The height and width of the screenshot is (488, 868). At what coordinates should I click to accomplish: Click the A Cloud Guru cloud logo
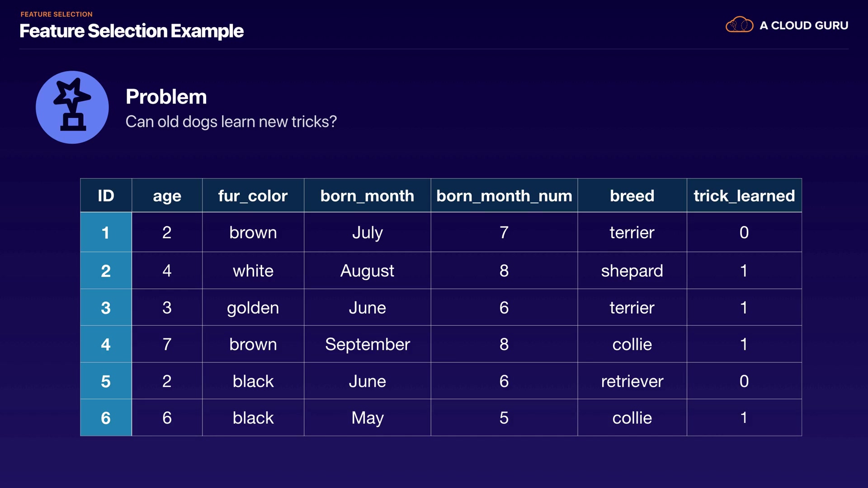(x=739, y=25)
